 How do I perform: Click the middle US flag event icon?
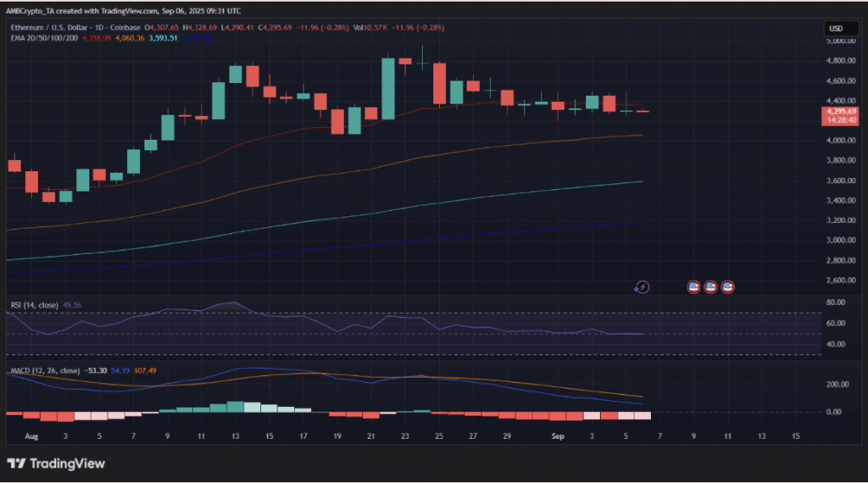711,287
